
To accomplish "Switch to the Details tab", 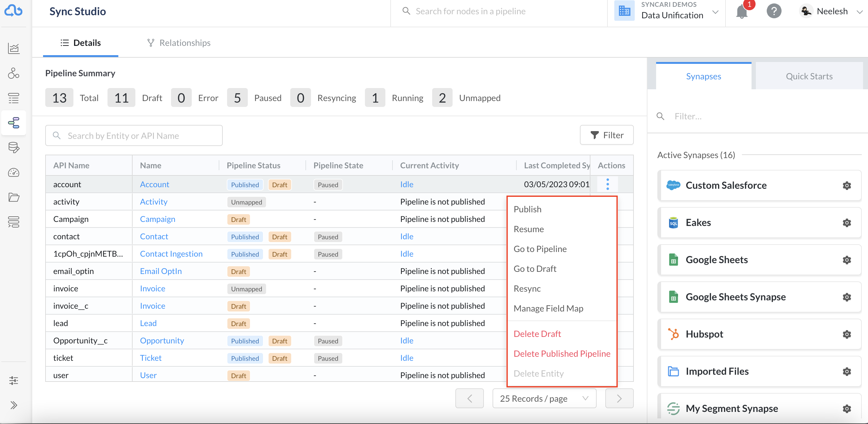I will point(81,43).
